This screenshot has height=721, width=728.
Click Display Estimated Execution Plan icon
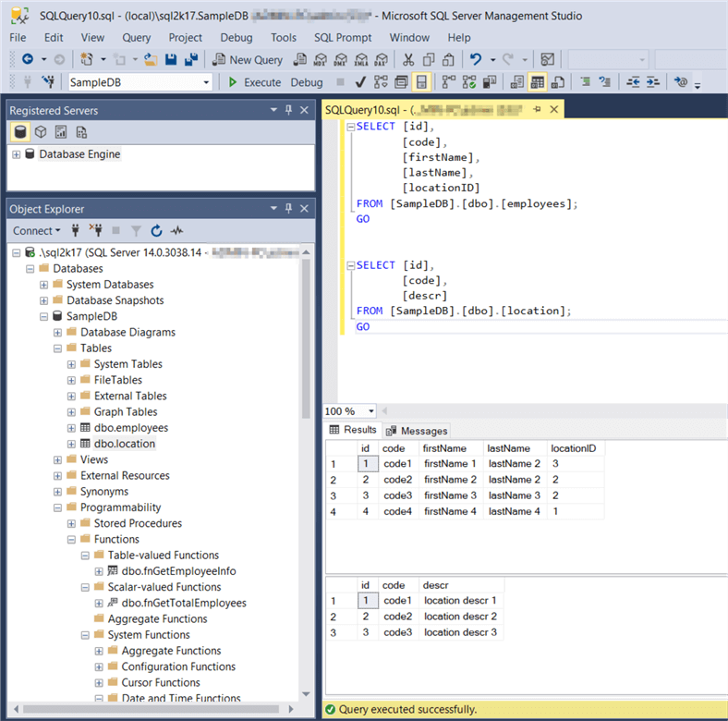click(x=381, y=82)
